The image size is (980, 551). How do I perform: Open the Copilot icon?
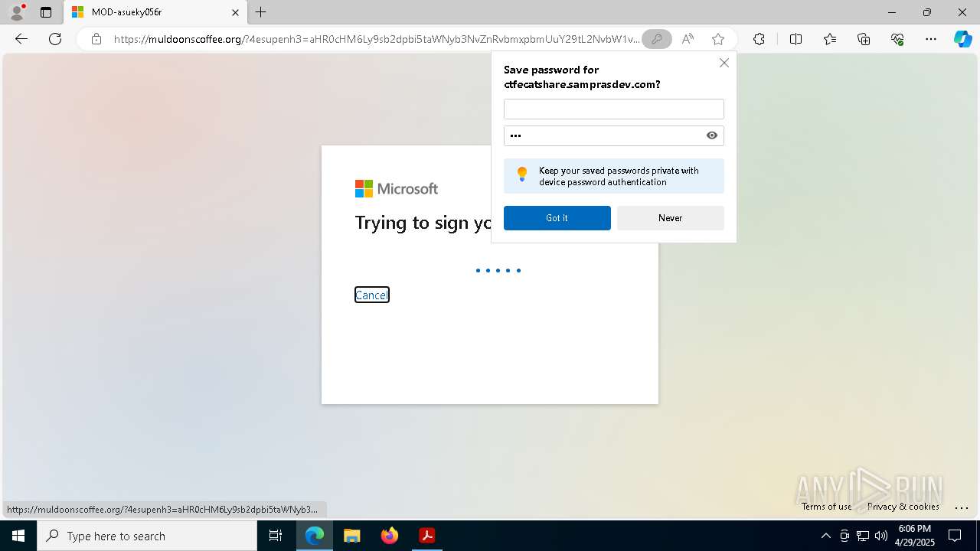click(962, 39)
